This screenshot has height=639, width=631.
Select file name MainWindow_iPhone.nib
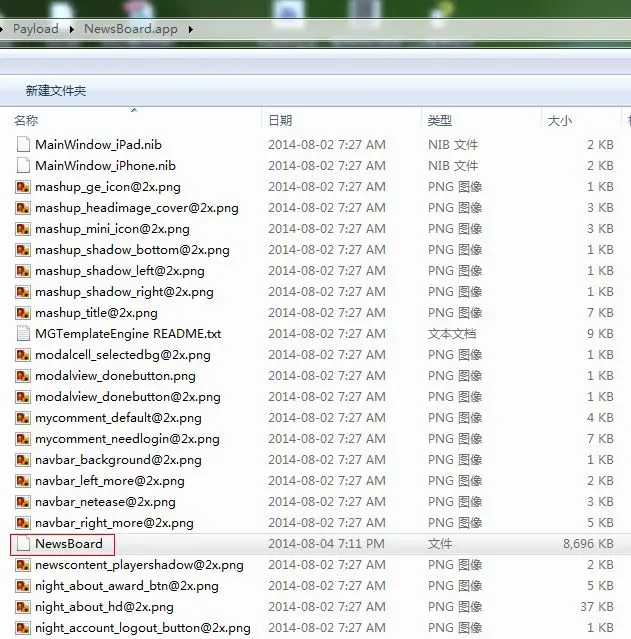(106, 166)
